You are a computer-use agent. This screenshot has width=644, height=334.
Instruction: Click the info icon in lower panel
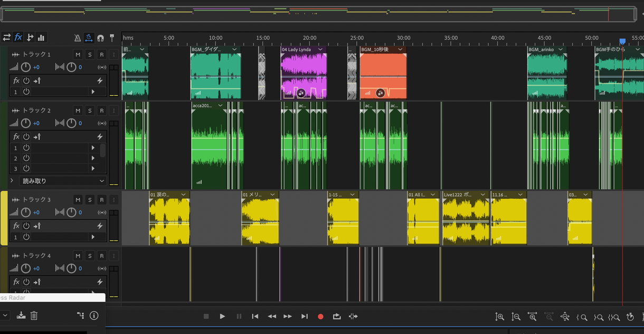click(x=94, y=316)
